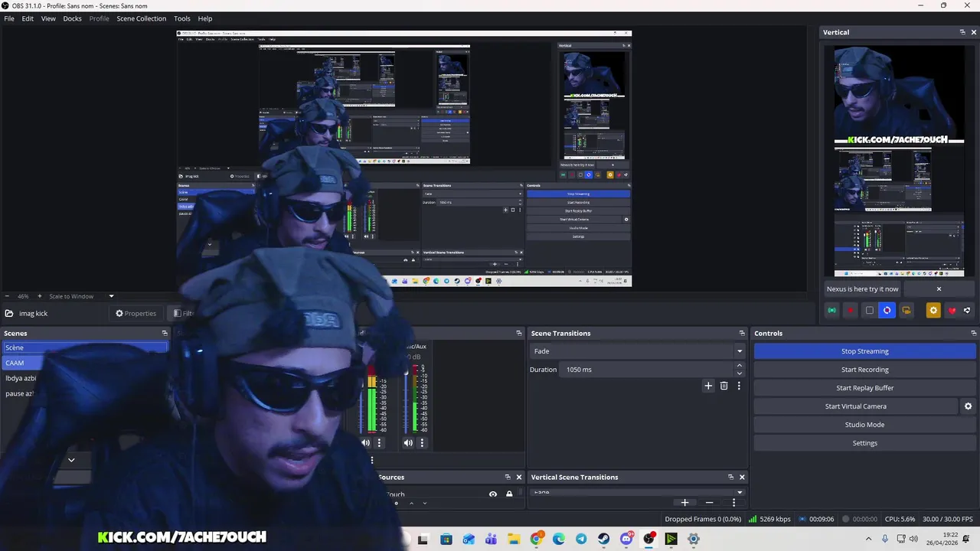Toggle visibility eye of the source row
The height and width of the screenshot is (551, 980).
[492, 494]
